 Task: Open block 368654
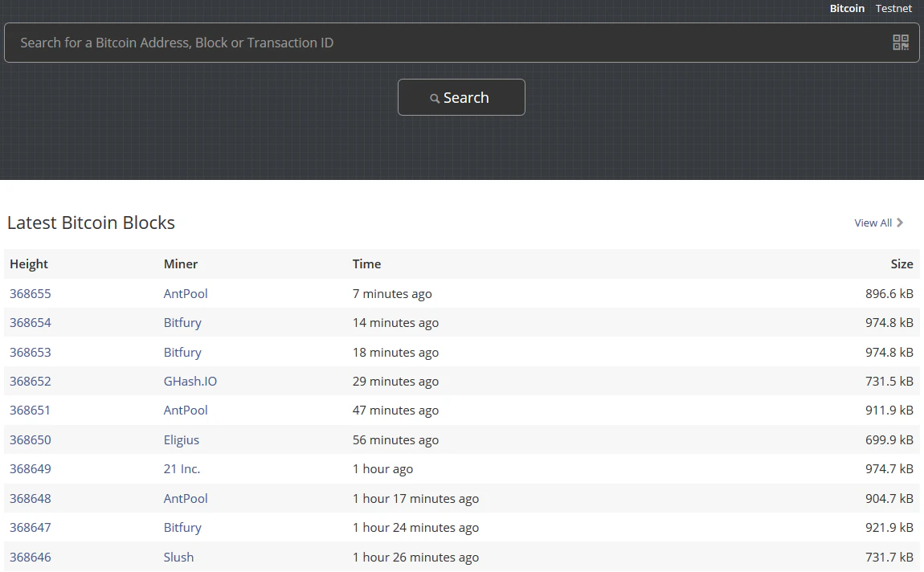(30, 323)
